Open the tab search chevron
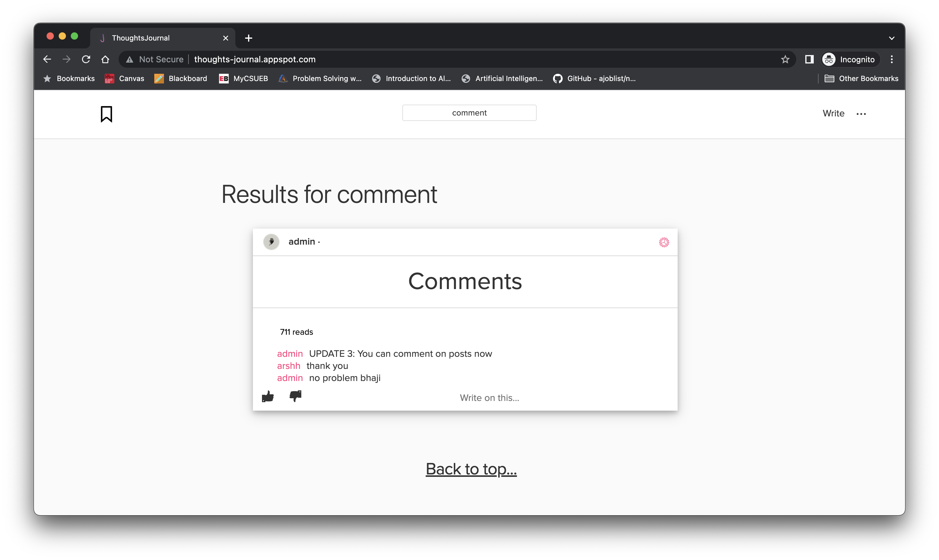This screenshot has width=939, height=560. (x=892, y=38)
